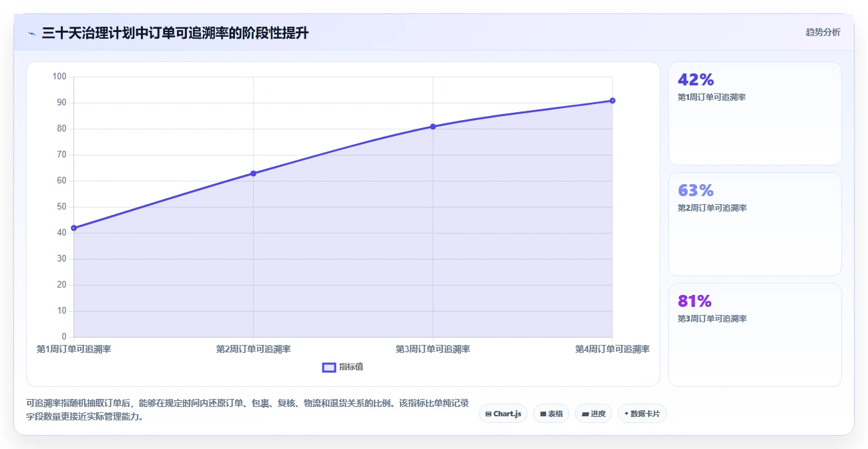The width and height of the screenshot is (868, 449).
Task: Click the chart title 三十天治理计划中订单可追溯率的阶段性提升
Action: (175, 33)
